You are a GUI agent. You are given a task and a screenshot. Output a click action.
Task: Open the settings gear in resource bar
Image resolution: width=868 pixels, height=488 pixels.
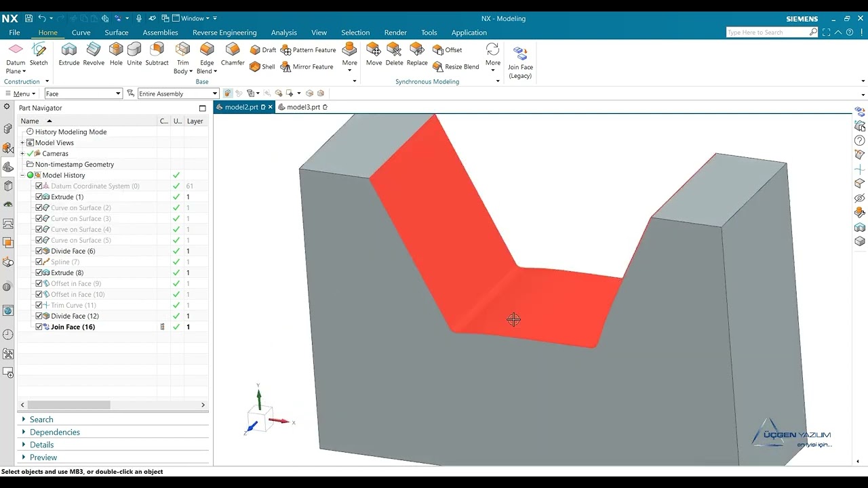pos(7,107)
